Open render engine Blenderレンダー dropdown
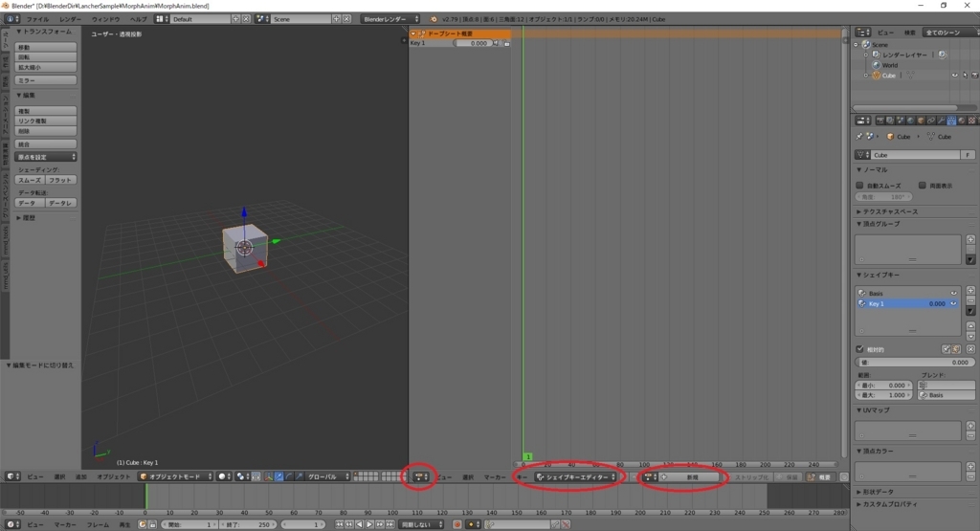Viewport: 980px width, 531px height. pos(390,19)
